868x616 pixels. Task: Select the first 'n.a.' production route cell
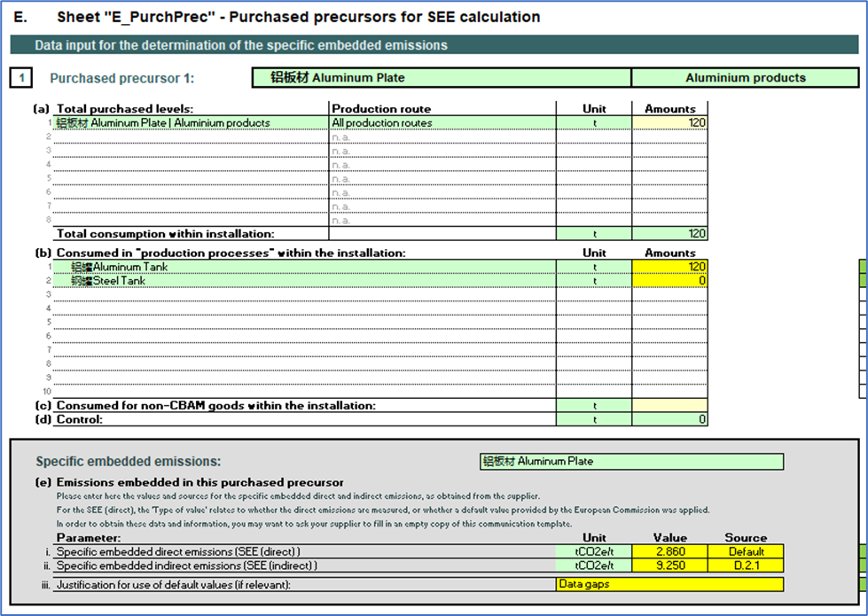tap(442, 137)
